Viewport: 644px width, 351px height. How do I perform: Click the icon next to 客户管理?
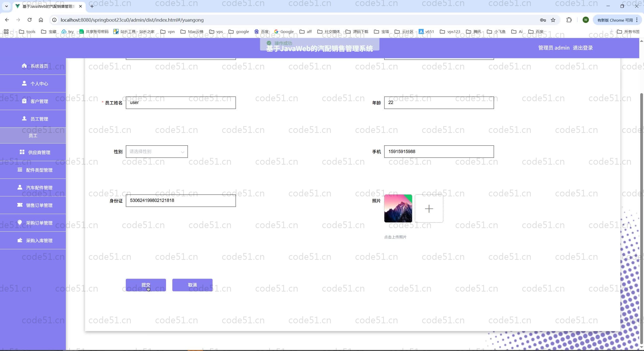click(24, 101)
